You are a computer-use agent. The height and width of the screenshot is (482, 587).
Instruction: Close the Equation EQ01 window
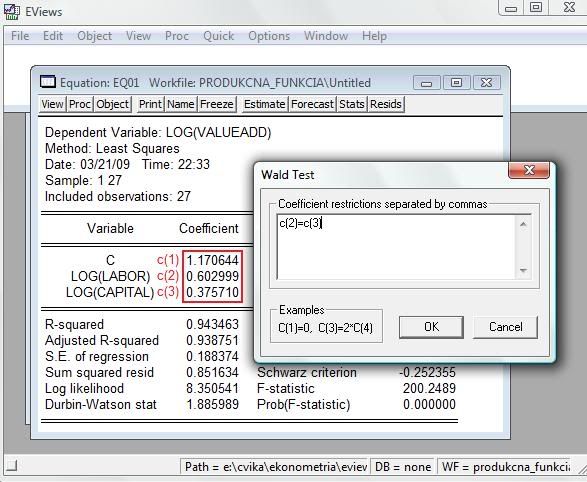(486, 83)
